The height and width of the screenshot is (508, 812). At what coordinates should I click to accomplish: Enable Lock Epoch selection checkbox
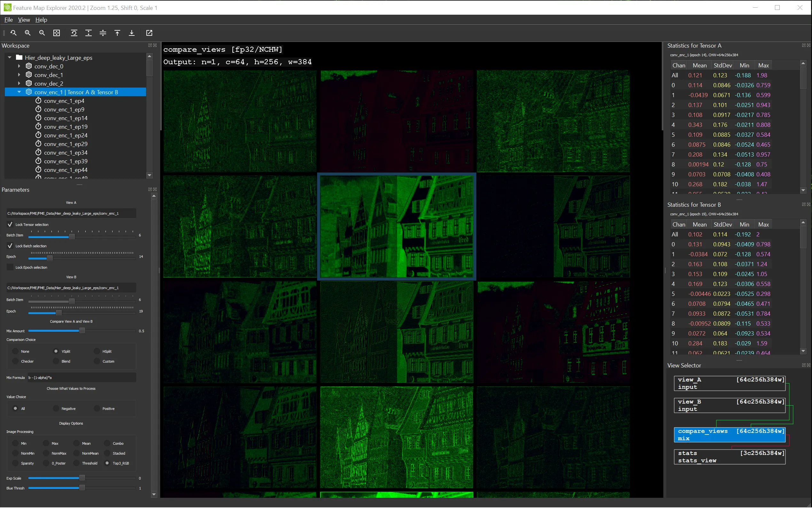10,267
